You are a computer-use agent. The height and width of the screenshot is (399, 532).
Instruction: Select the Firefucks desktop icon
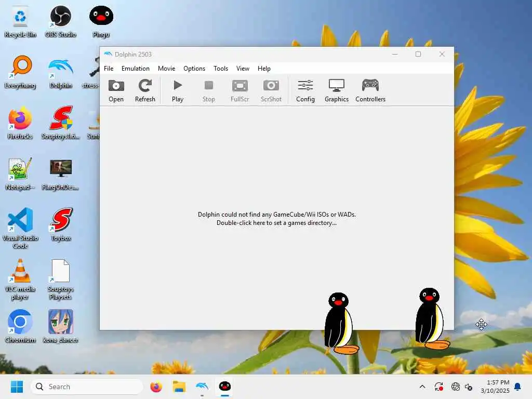20,123
